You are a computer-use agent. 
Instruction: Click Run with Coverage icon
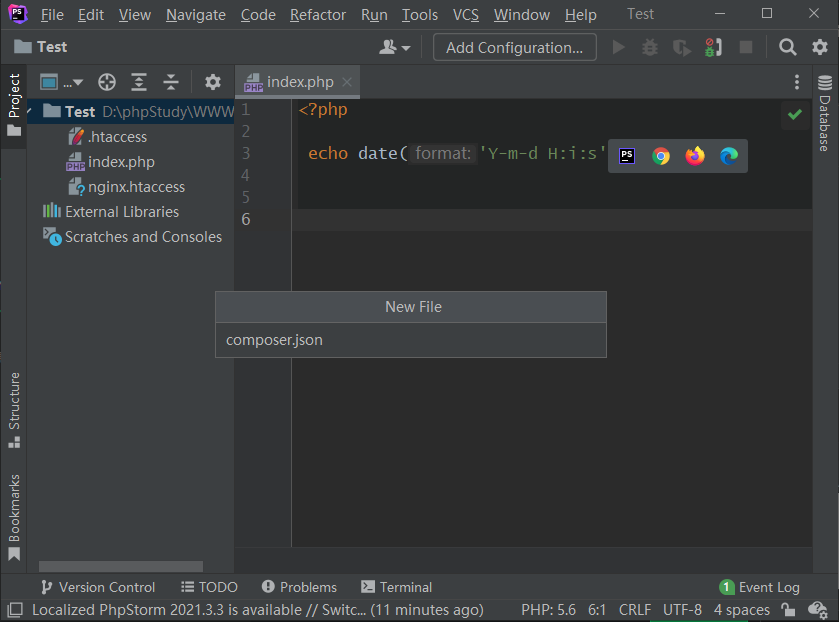(x=682, y=48)
